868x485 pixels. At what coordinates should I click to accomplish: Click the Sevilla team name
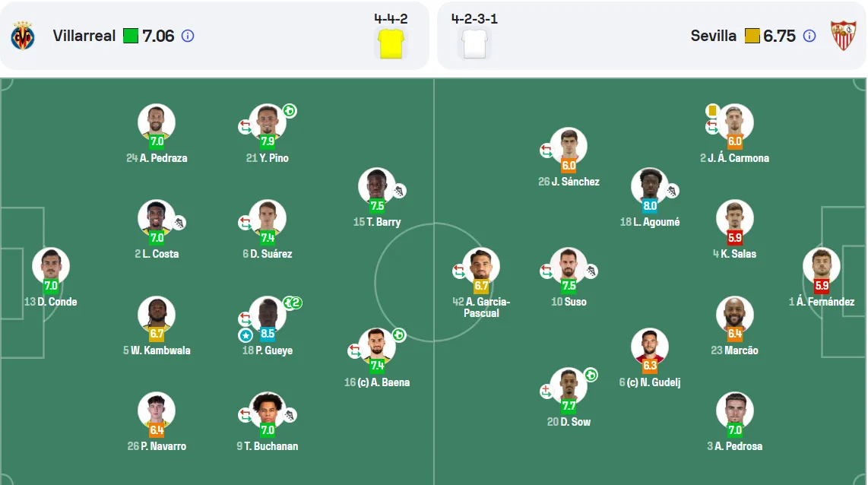click(714, 36)
